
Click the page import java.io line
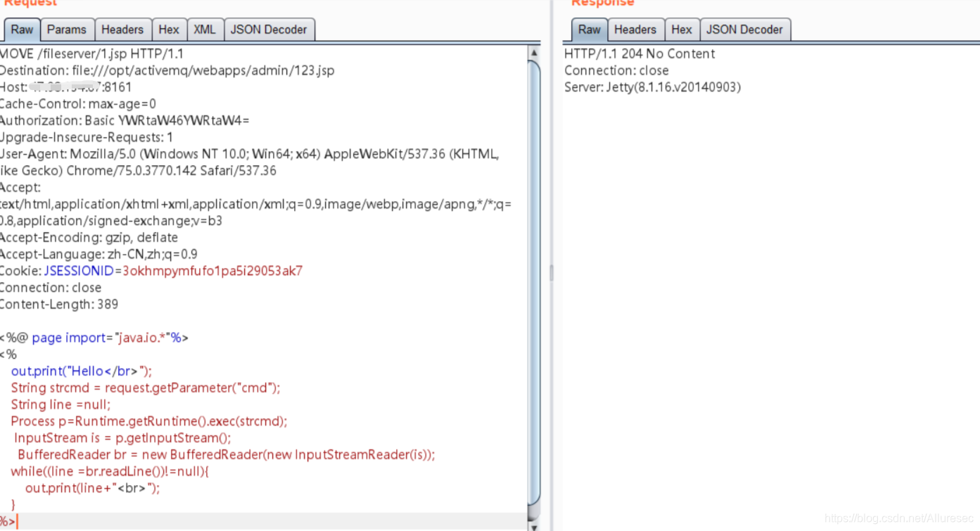click(x=94, y=338)
